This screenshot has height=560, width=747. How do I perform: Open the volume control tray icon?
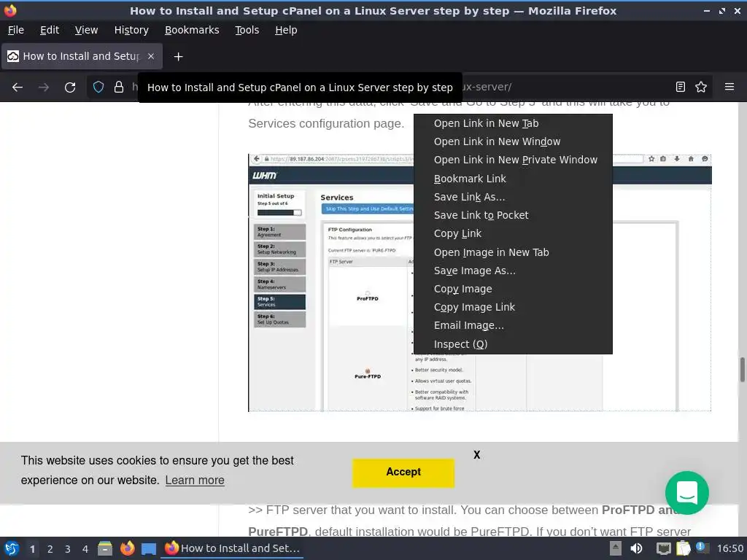point(636,548)
